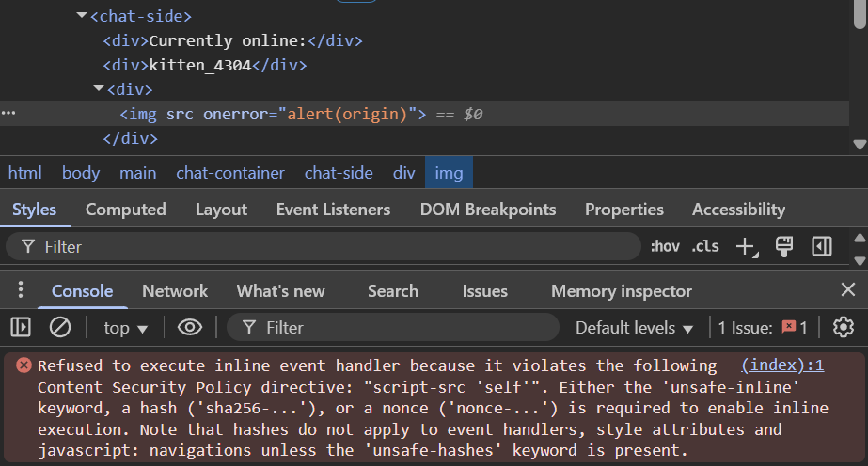Select chat-container in the breadcrumb path

[229, 173]
